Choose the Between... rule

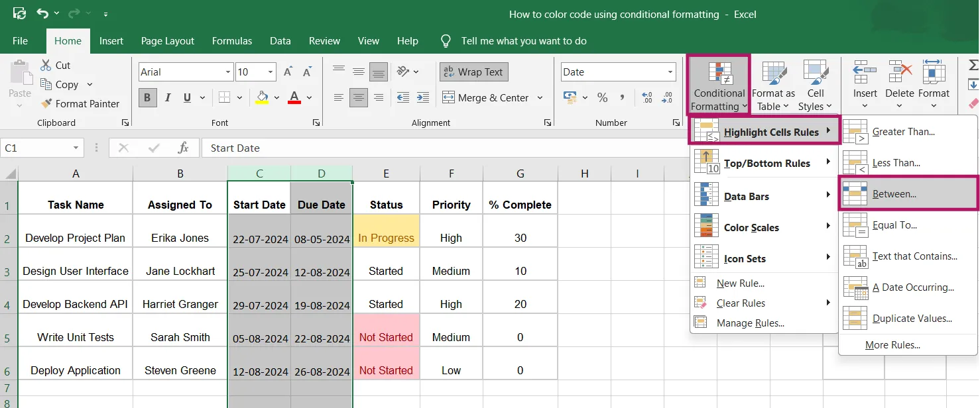[908, 194]
